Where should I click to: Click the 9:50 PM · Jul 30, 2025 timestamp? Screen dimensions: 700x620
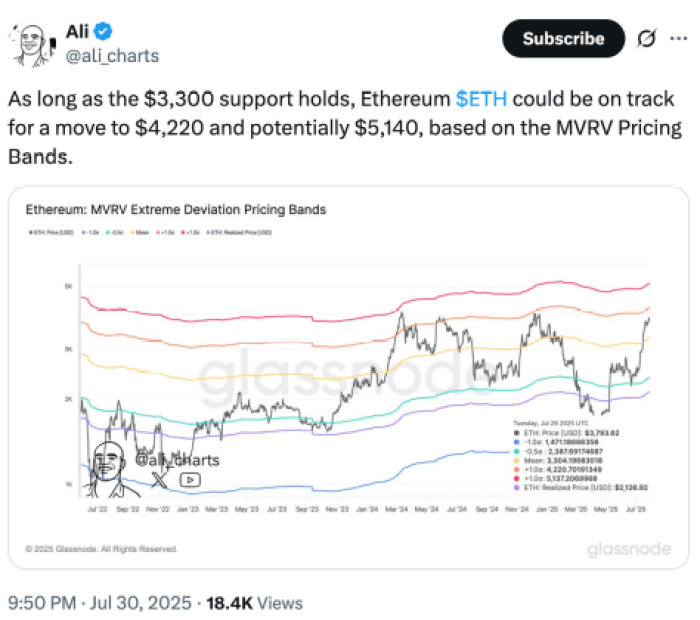[98, 603]
